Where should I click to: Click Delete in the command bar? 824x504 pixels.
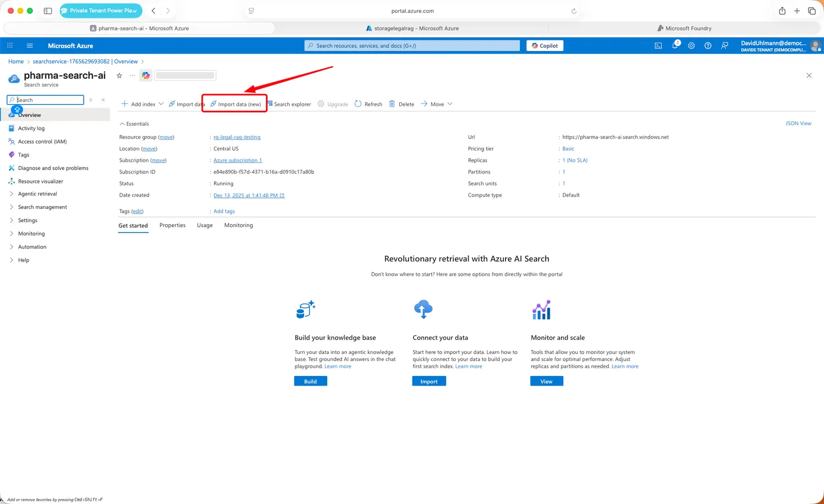[x=401, y=104]
